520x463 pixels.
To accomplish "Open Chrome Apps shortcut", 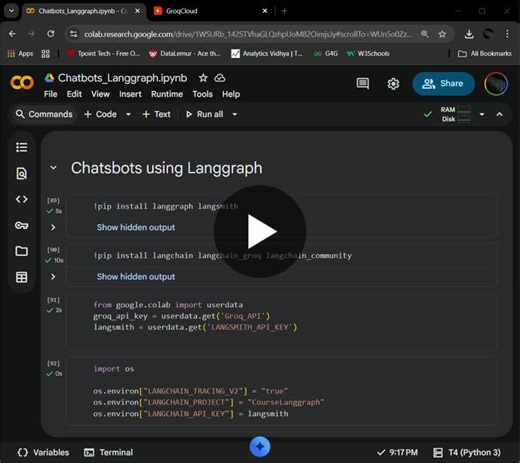I will (20, 53).
